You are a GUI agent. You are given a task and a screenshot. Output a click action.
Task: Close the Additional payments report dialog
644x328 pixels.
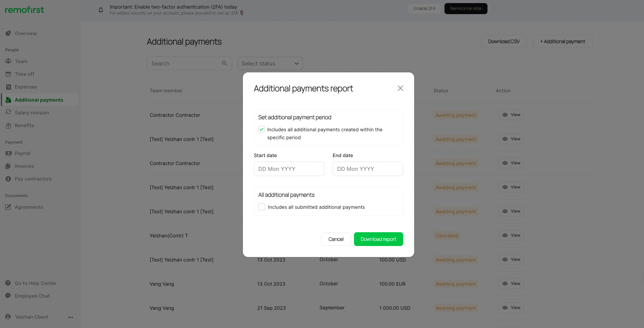[400, 88]
